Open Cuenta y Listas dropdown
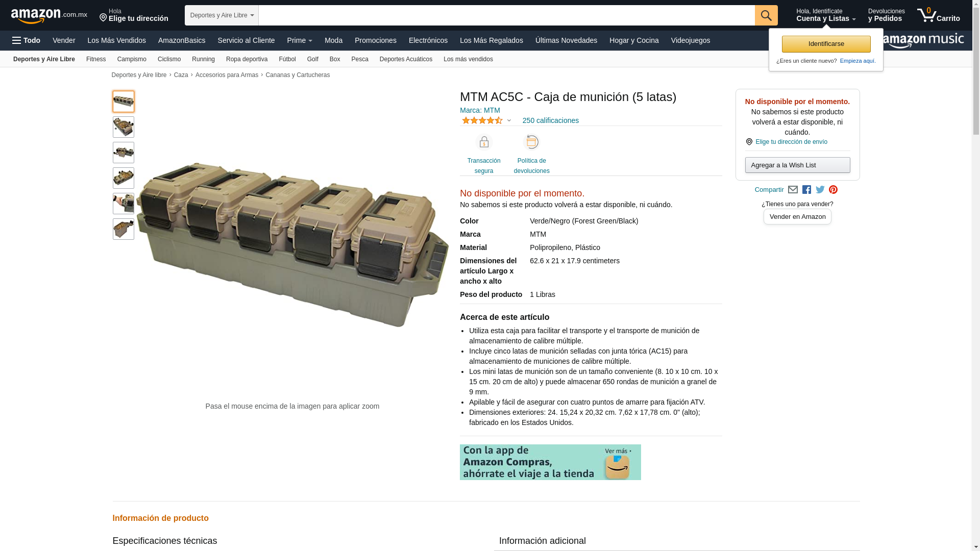Screen dimensions: 980x551 [x=826, y=15]
